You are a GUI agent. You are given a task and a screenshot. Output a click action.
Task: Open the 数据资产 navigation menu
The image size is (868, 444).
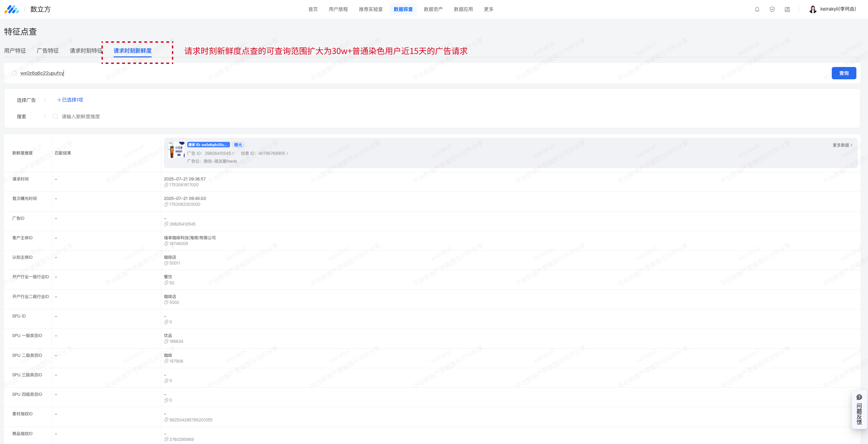(x=433, y=9)
